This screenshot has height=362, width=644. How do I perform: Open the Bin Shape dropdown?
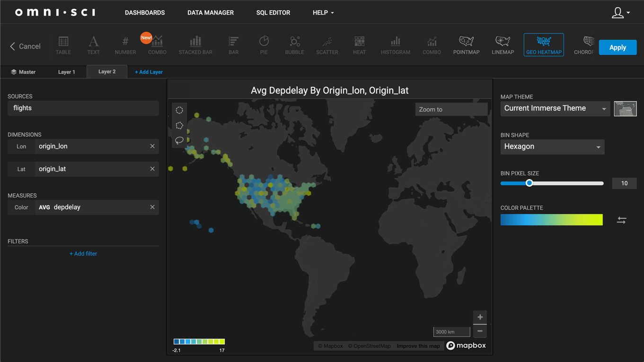(552, 147)
